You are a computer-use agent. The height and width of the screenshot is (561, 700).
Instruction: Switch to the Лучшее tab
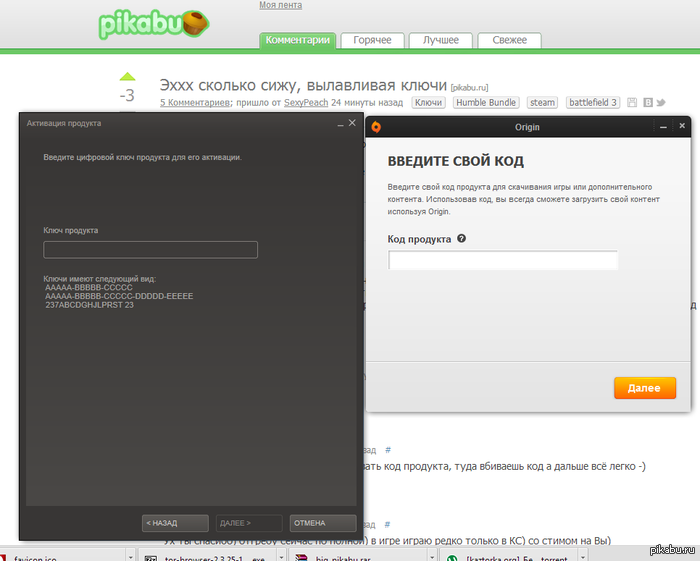click(441, 40)
